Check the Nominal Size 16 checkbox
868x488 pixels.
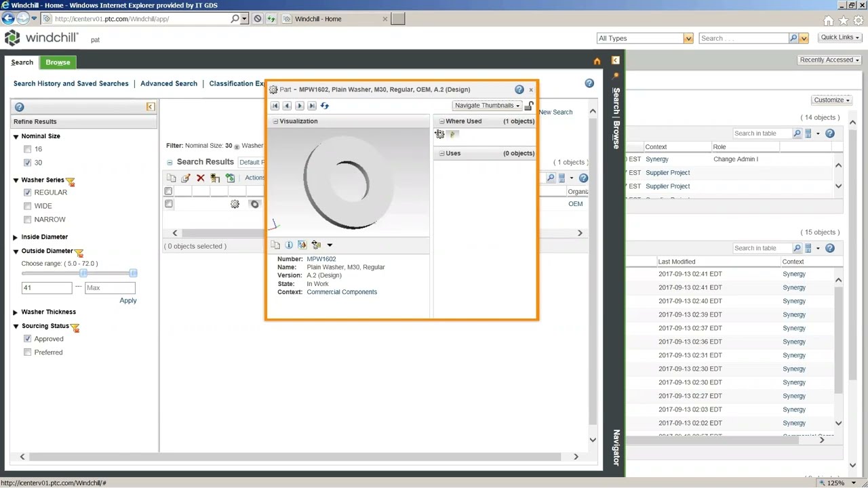27,149
